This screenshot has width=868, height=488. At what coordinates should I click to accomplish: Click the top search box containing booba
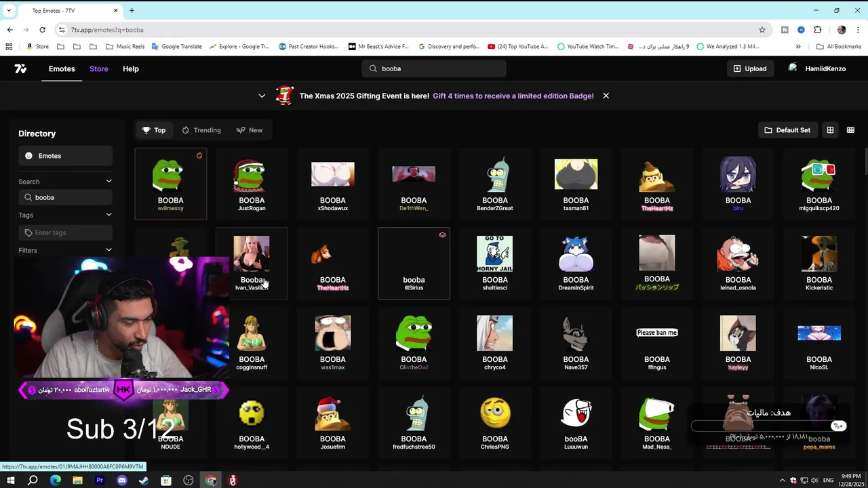[x=434, y=68]
